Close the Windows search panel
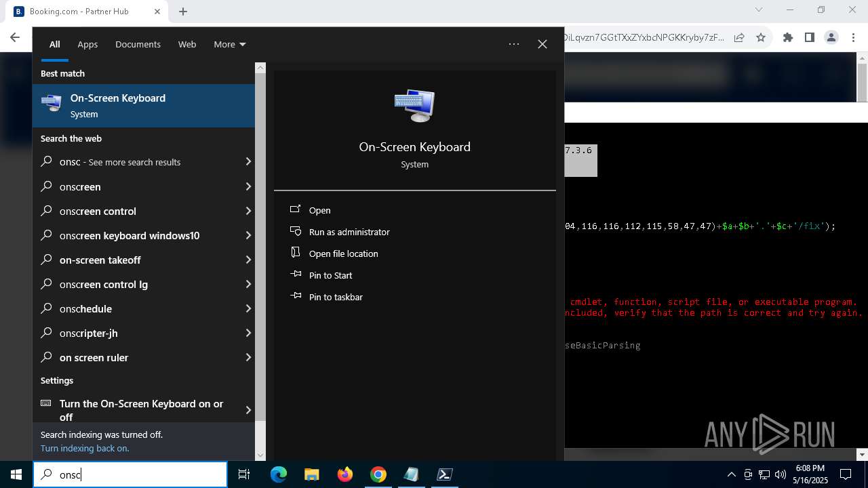 click(x=542, y=44)
